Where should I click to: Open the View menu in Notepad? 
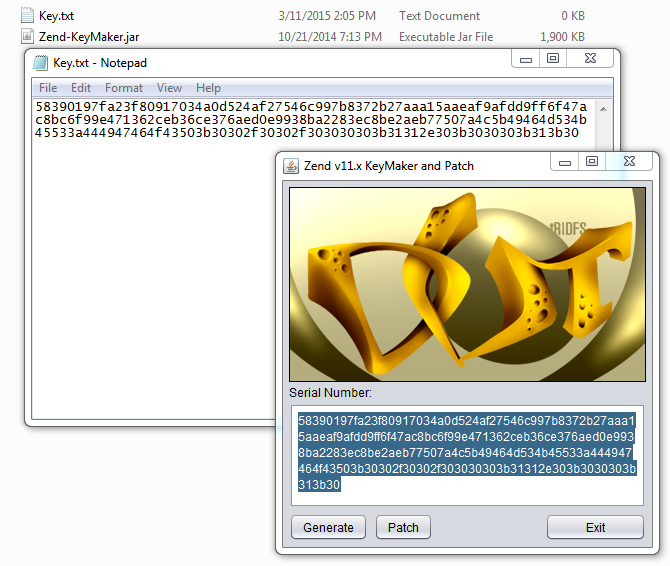coord(169,88)
